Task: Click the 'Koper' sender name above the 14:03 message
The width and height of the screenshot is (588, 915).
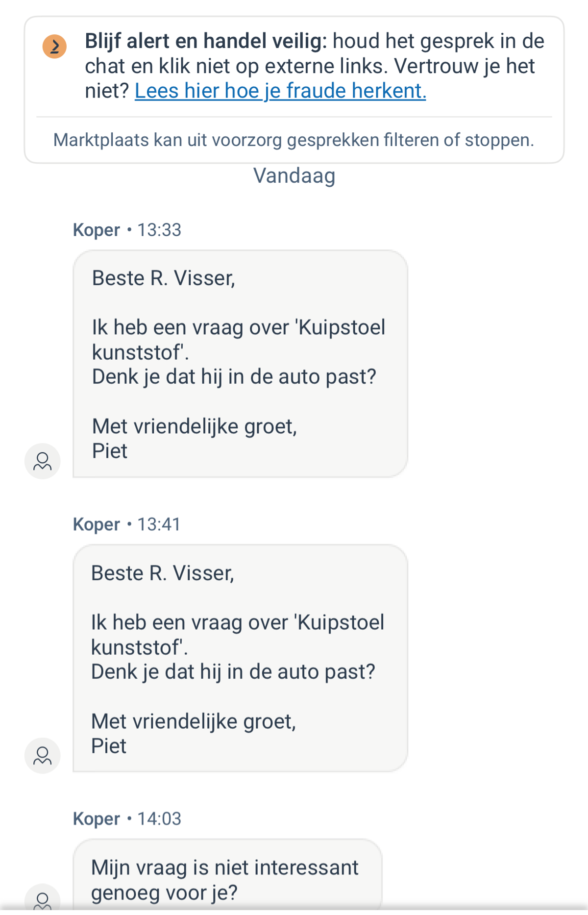Action: (97, 819)
